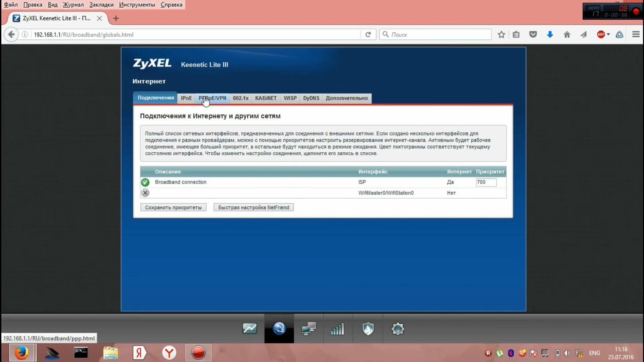
Task: Click Сохранить приоритеты button
Action: [x=173, y=208]
